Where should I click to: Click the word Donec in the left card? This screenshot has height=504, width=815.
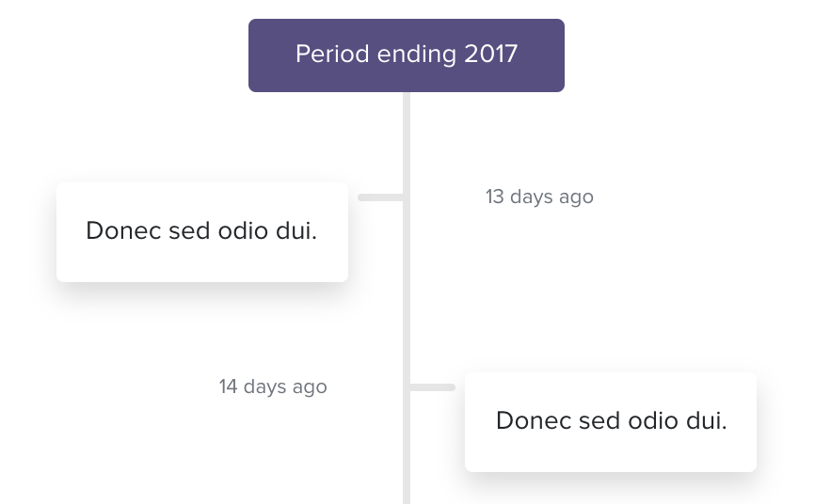coord(123,230)
